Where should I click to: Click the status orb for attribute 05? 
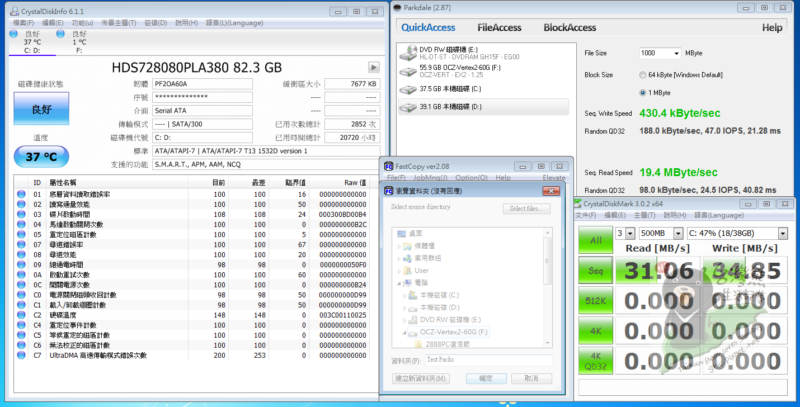click(21, 234)
